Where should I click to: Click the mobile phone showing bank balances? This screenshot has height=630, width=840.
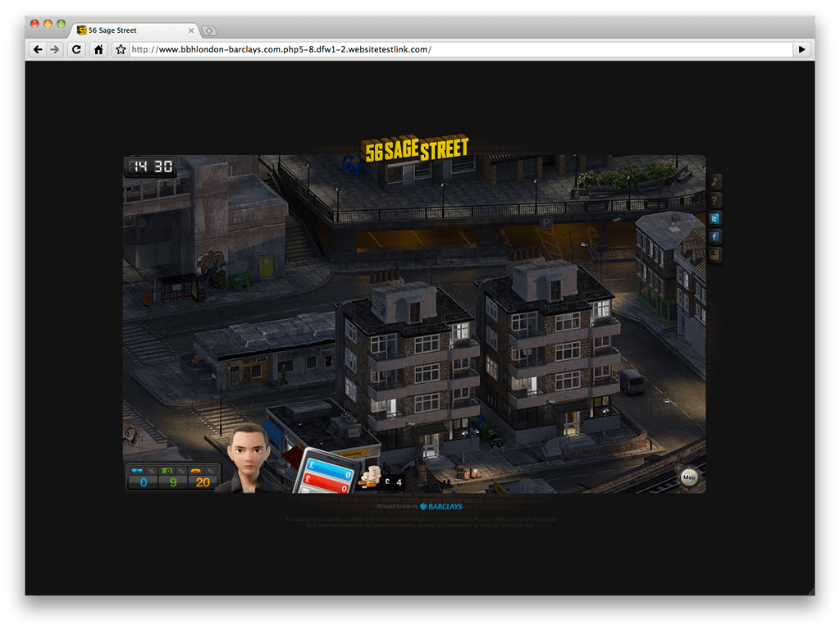[x=326, y=472]
